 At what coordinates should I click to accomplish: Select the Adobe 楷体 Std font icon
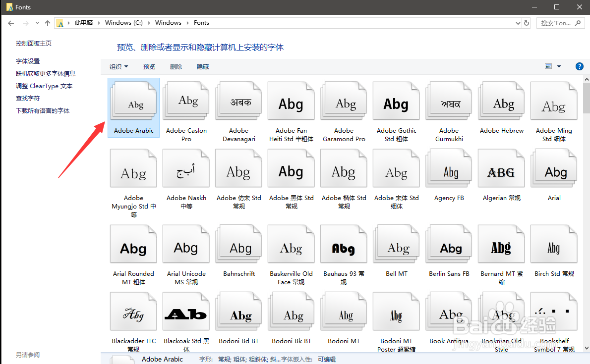click(x=344, y=168)
